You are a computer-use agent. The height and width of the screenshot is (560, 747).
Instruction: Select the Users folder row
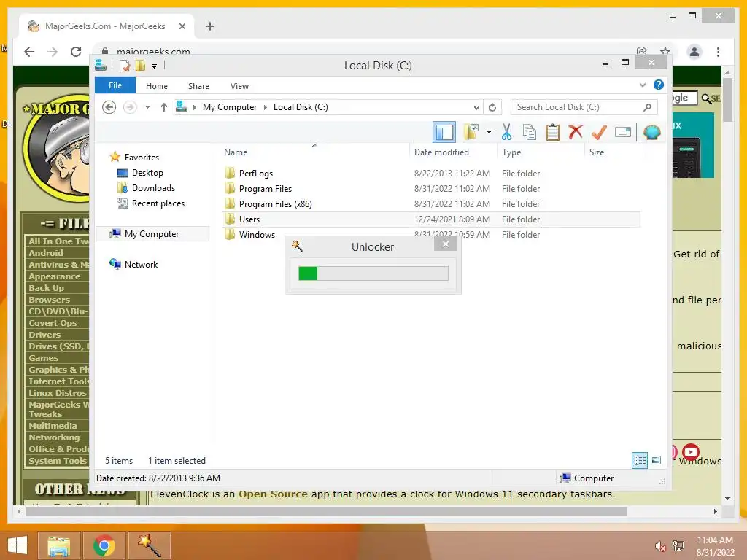[x=430, y=219]
